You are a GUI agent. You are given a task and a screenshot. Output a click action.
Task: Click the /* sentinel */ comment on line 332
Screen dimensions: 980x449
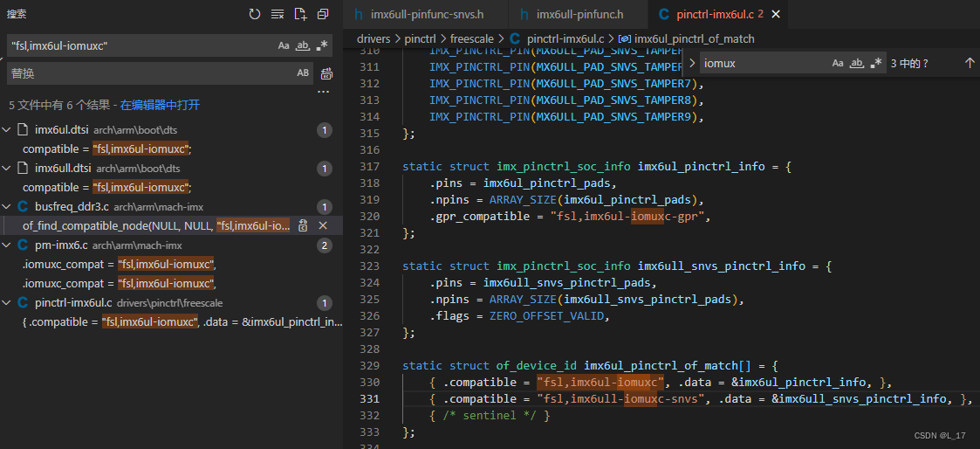(490, 415)
